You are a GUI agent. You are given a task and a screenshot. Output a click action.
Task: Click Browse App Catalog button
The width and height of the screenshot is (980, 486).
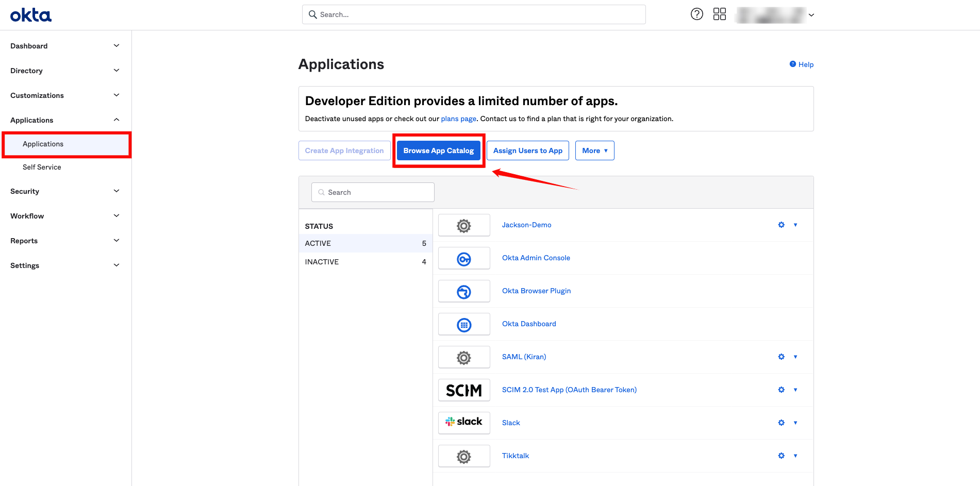438,150
